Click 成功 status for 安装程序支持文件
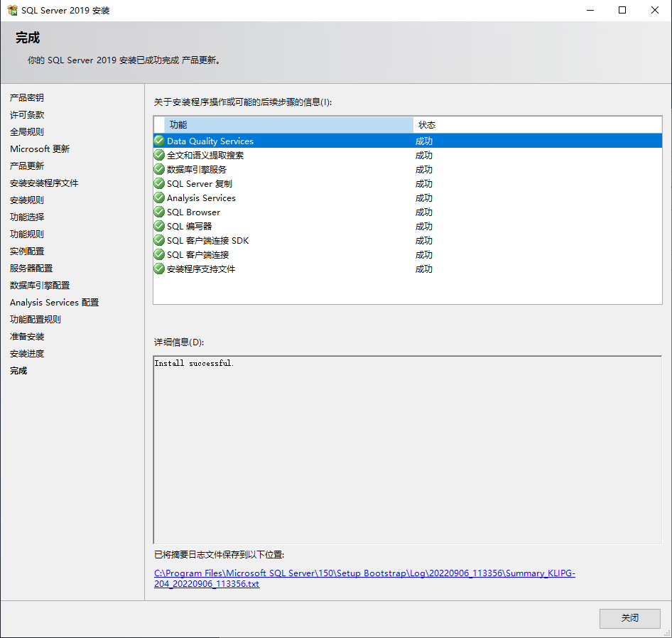The image size is (672, 638). pyautogui.click(x=424, y=269)
